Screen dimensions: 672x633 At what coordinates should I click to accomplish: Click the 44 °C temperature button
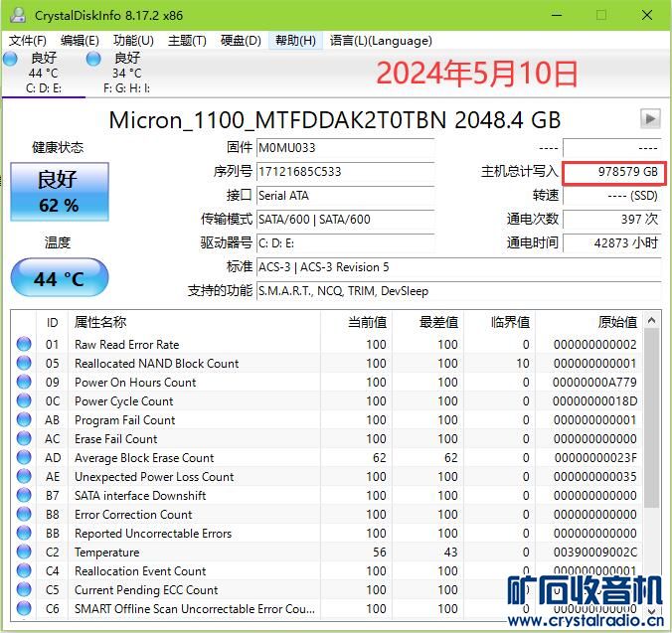point(59,277)
